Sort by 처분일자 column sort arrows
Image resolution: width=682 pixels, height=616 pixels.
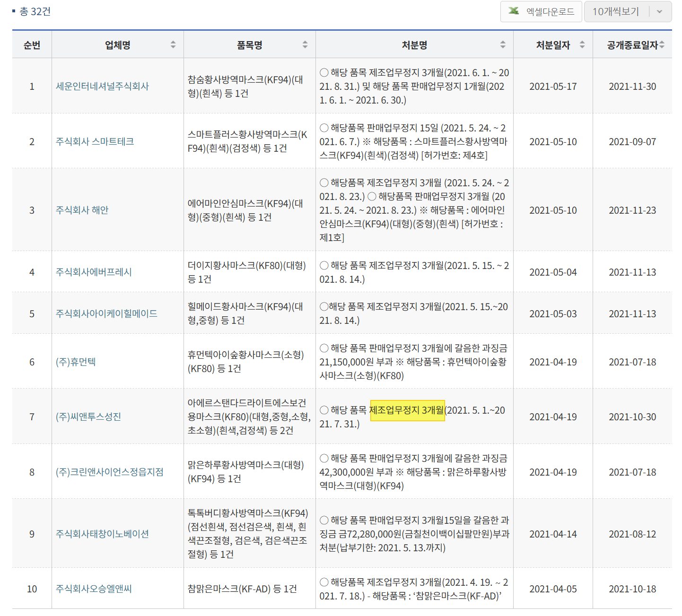click(x=582, y=45)
